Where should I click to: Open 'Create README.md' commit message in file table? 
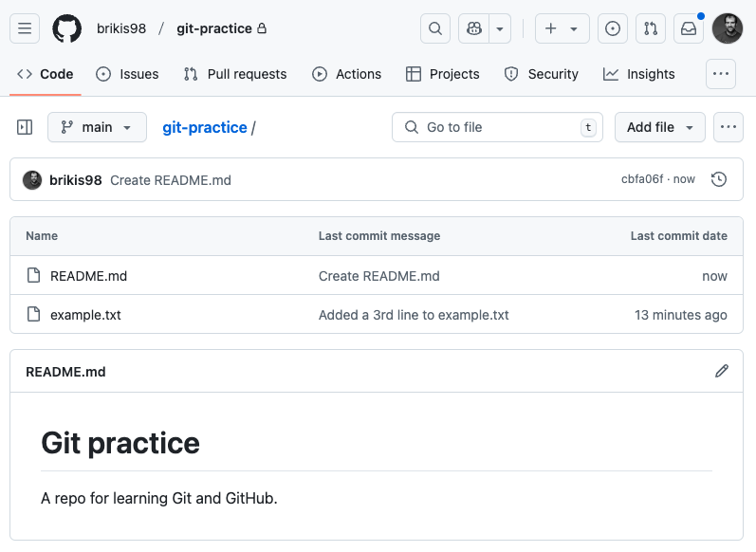(x=379, y=276)
